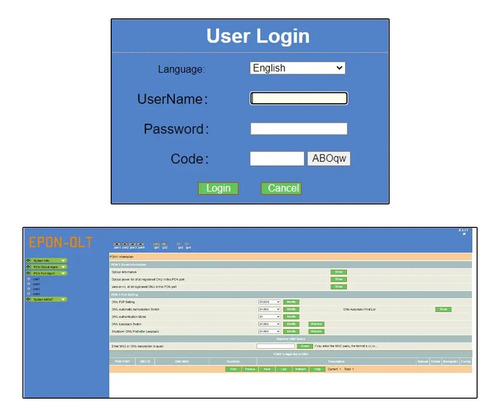Screen dimensions: 500x417
Task: Click Modify for ONU Automatic Authorization Switch
Action: click(x=291, y=309)
